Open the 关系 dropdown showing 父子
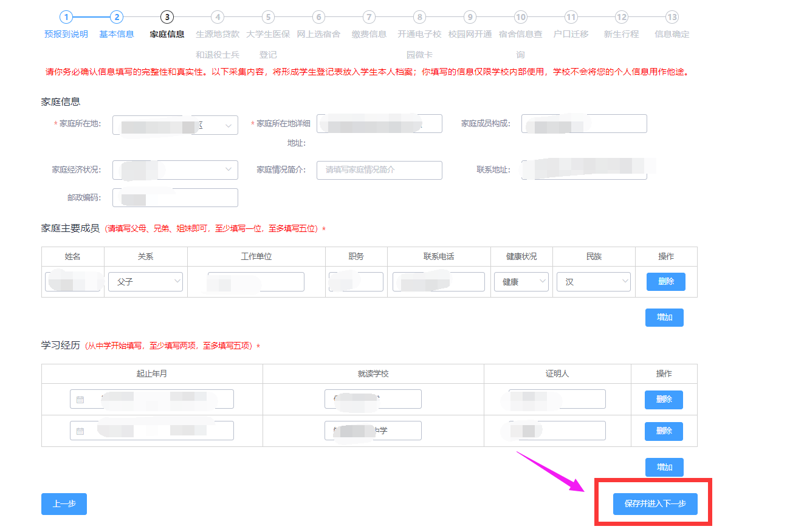The height and width of the screenshot is (532, 804). click(145, 282)
